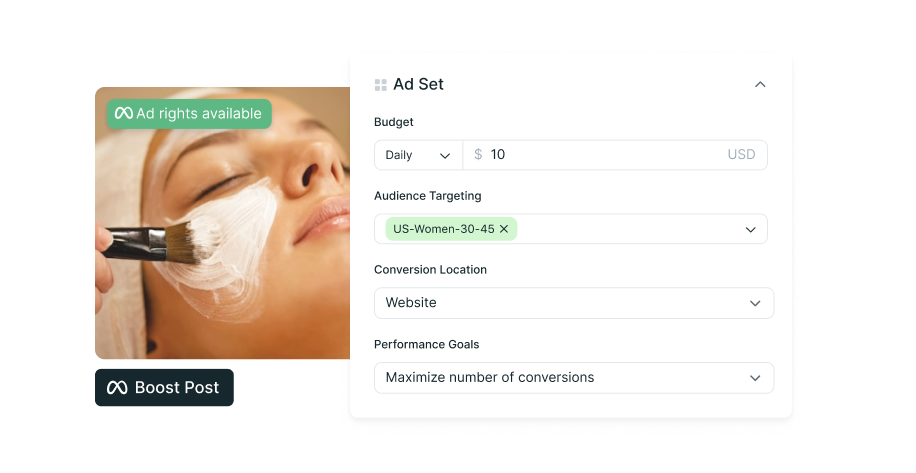Expand the Audience Targeting dropdown arrow
The image size is (916, 473).
coord(751,229)
